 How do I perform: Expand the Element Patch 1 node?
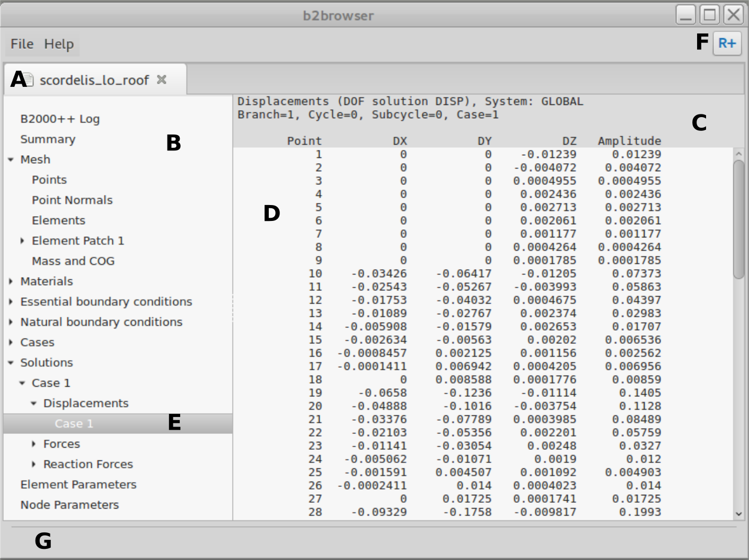tap(22, 241)
